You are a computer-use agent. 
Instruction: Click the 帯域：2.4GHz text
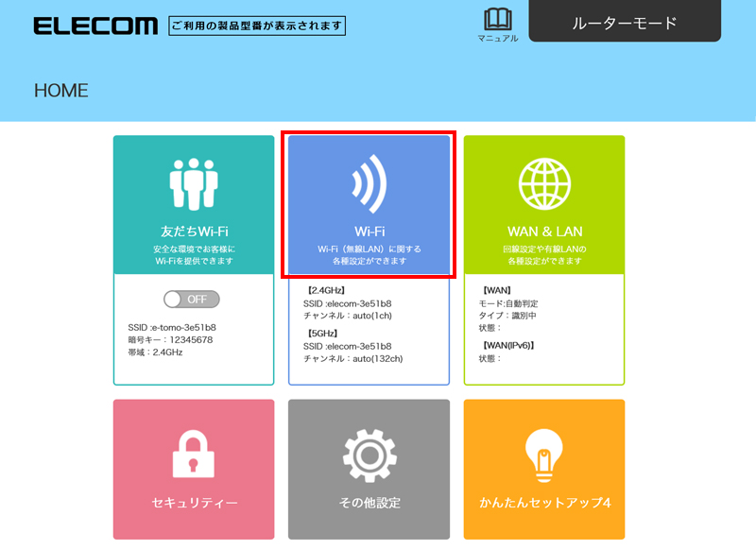[x=155, y=352]
